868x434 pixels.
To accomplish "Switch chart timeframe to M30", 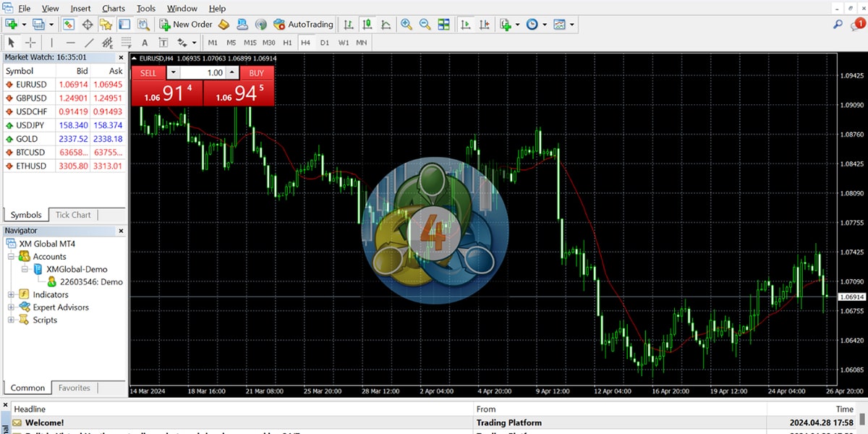I will (269, 43).
